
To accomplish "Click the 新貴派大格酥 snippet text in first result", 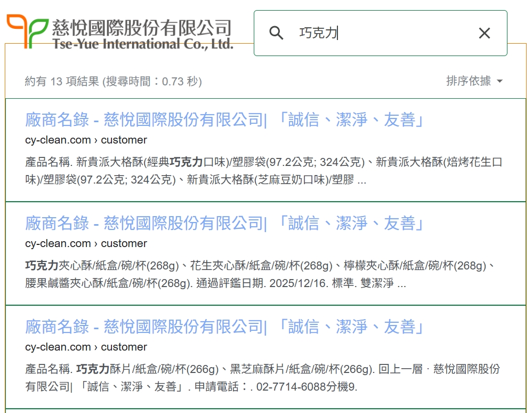I will (109, 162).
